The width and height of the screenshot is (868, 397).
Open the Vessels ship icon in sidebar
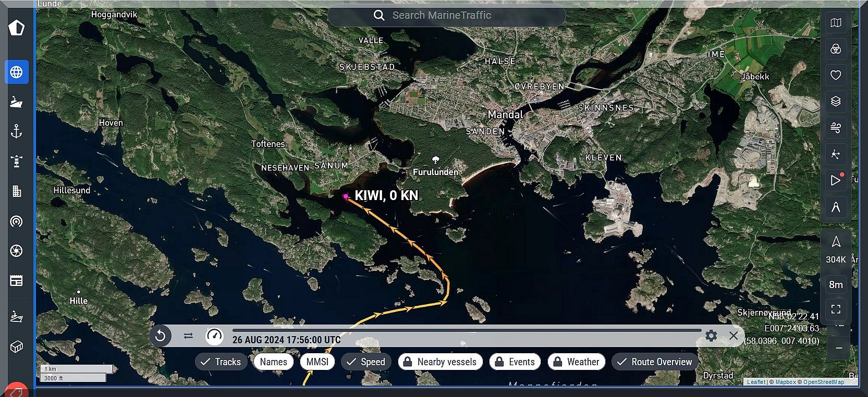17,102
